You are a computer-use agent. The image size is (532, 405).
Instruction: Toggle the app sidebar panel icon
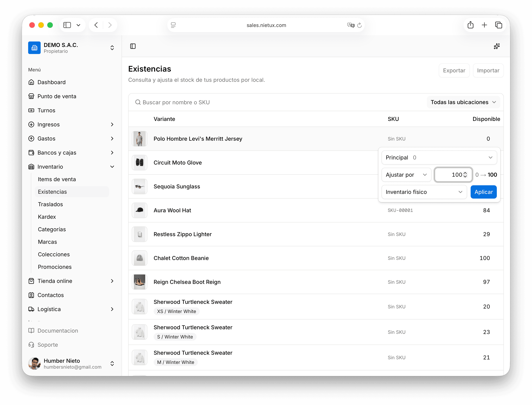coord(133,46)
